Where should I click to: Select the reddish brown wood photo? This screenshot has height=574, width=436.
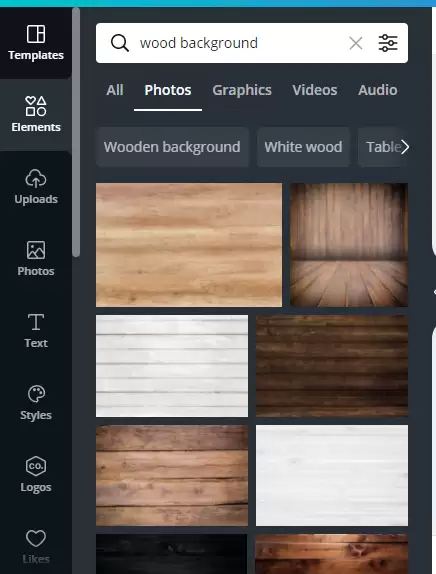332,554
